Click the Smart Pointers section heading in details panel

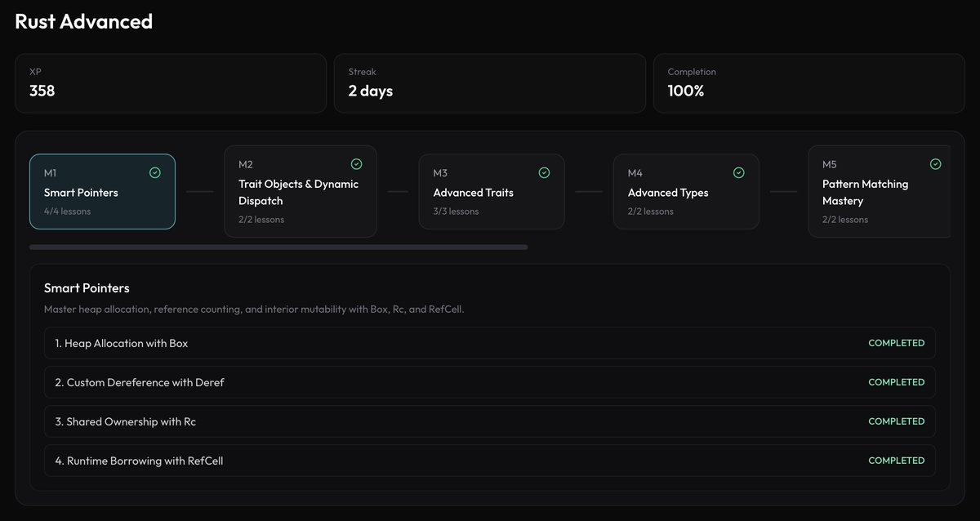point(87,287)
